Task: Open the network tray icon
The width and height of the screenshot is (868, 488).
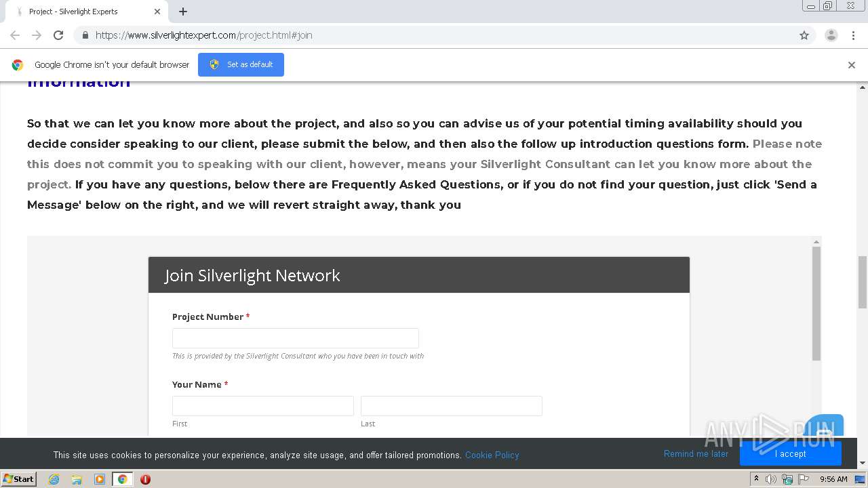Action: pyautogui.click(x=787, y=479)
